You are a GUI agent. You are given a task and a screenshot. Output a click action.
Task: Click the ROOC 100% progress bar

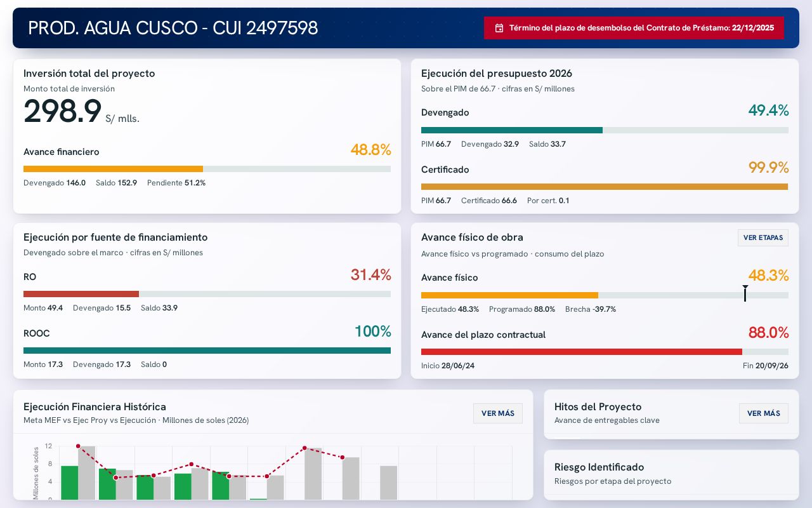click(x=207, y=351)
